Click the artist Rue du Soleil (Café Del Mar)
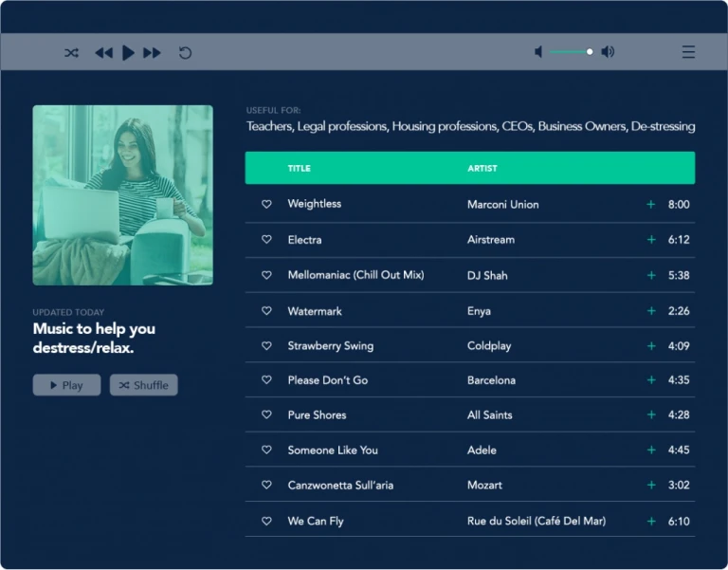This screenshot has height=570, width=728. tap(537, 522)
